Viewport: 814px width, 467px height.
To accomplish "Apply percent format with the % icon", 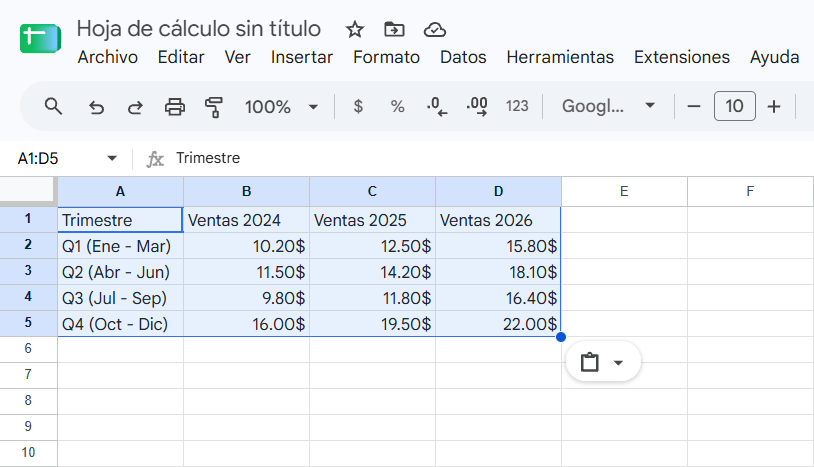I will point(397,106).
